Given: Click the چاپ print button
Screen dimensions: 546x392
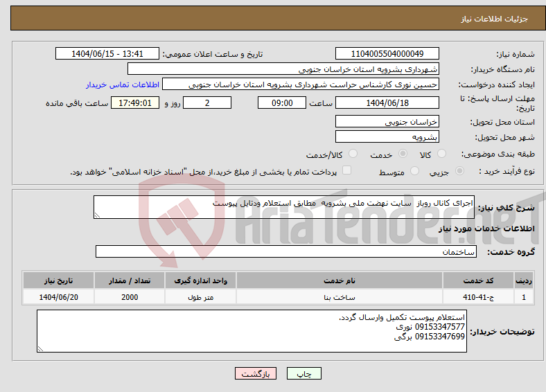Looking at the screenshot, I should (304, 373).
